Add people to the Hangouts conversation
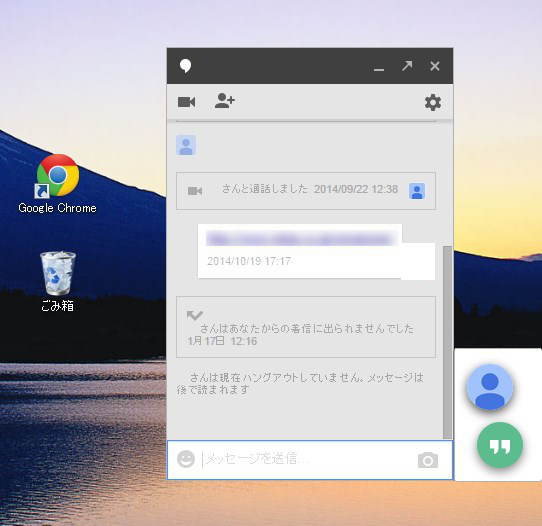Screen dimensions: 542x526 coord(225,101)
